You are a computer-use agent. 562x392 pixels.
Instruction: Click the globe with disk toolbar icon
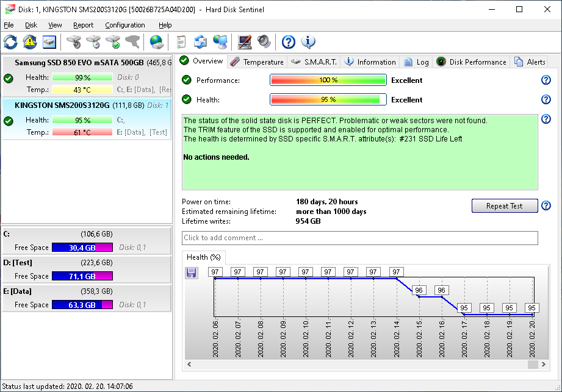(157, 42)
